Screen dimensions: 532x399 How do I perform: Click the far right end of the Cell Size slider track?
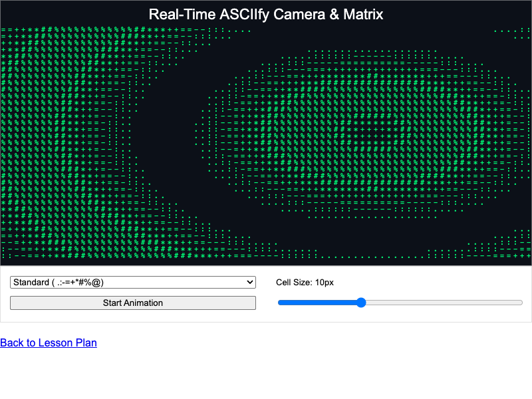click(521, 303)
